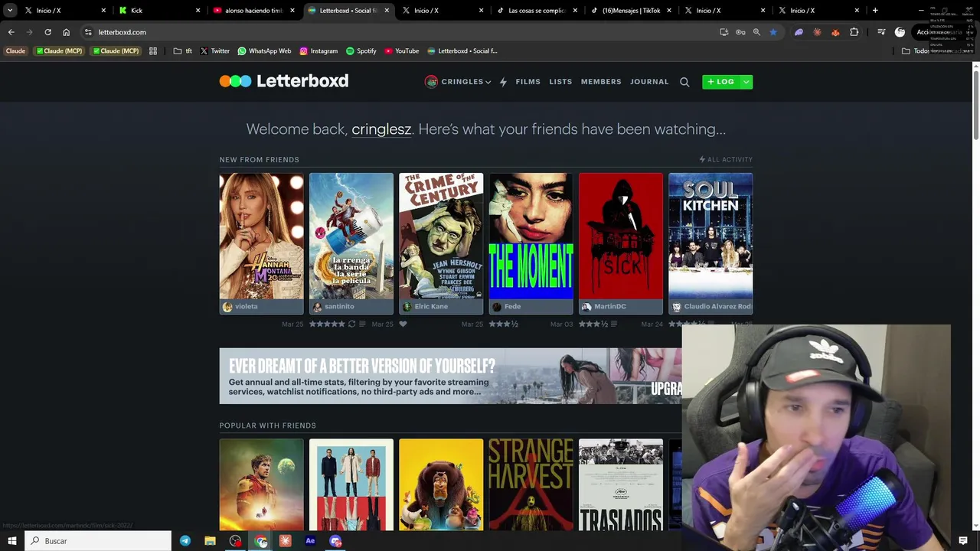Open Discord from the taskbar
The width and height of the screenshot is (980, 551).
pyautogui.click(x=335, y=541)
